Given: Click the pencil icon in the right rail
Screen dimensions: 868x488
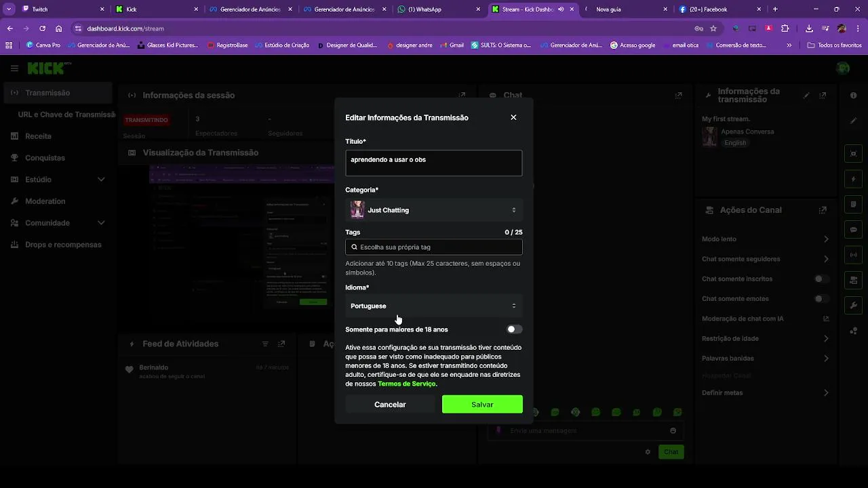Looking at the screenshot, I should (x=853, y=121).
